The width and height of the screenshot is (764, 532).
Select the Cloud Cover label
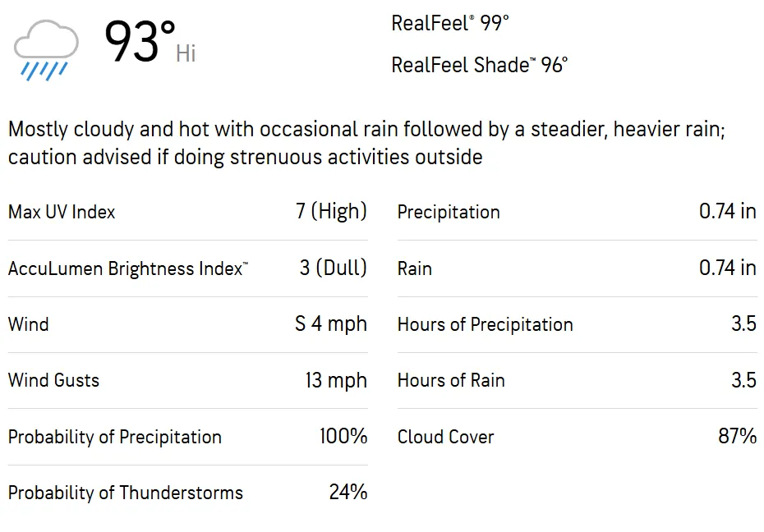(x=445, y=437)
